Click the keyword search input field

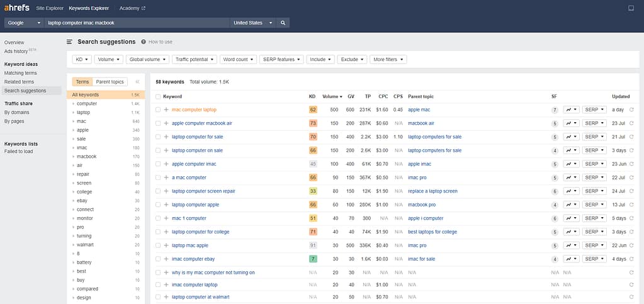[137, 23]
